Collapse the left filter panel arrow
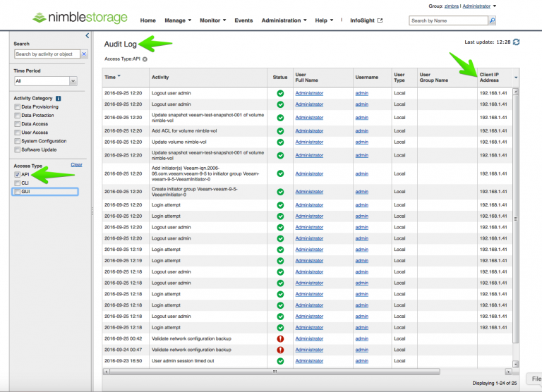The width and height of the screenshot is (542, 392). click(x=87, y=35)
